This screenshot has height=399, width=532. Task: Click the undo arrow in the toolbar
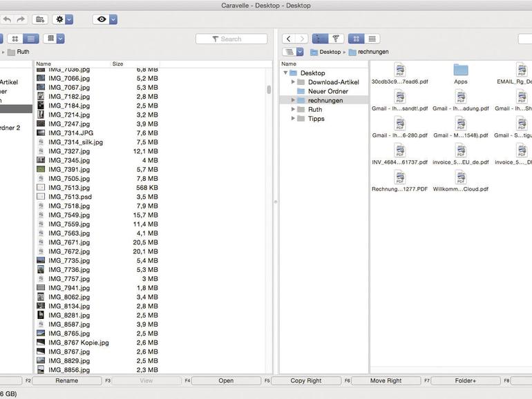coord(7,19)
